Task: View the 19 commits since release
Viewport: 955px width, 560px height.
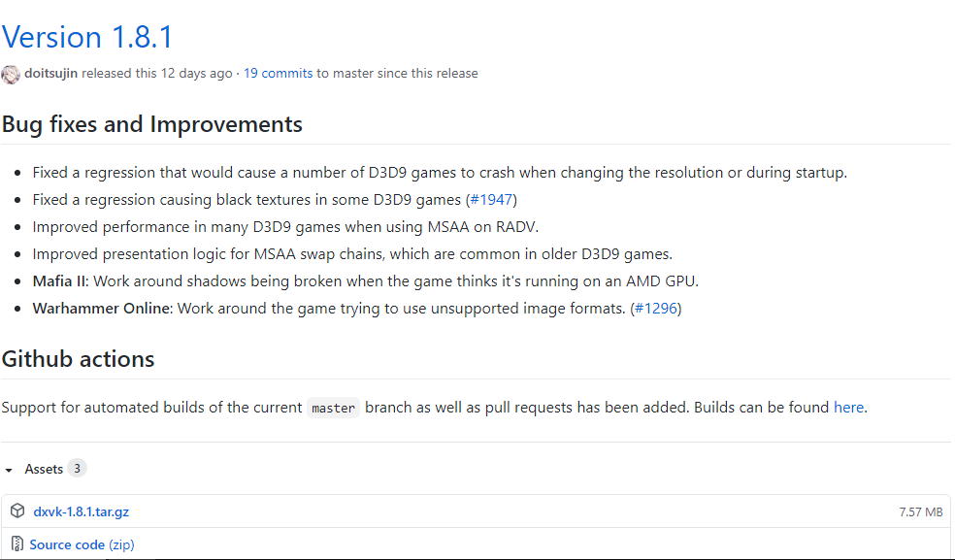Action: [278, 73]
